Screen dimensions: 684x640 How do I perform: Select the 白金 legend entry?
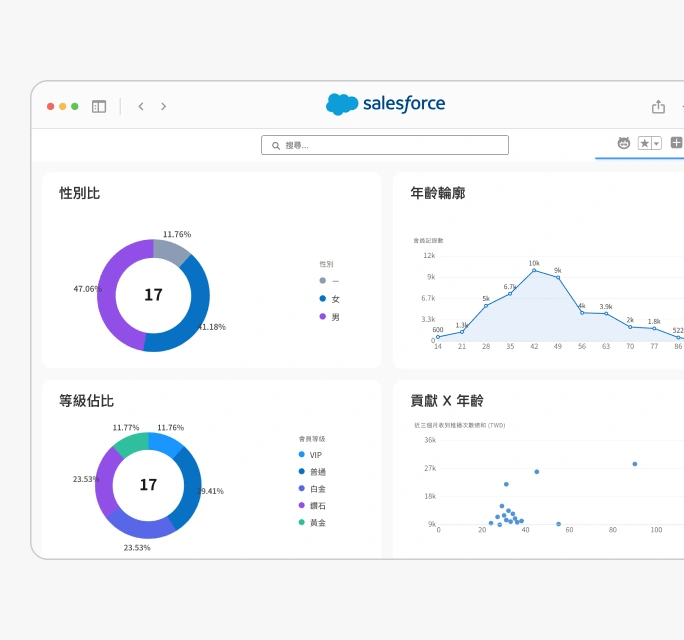(x=312, y=489)
